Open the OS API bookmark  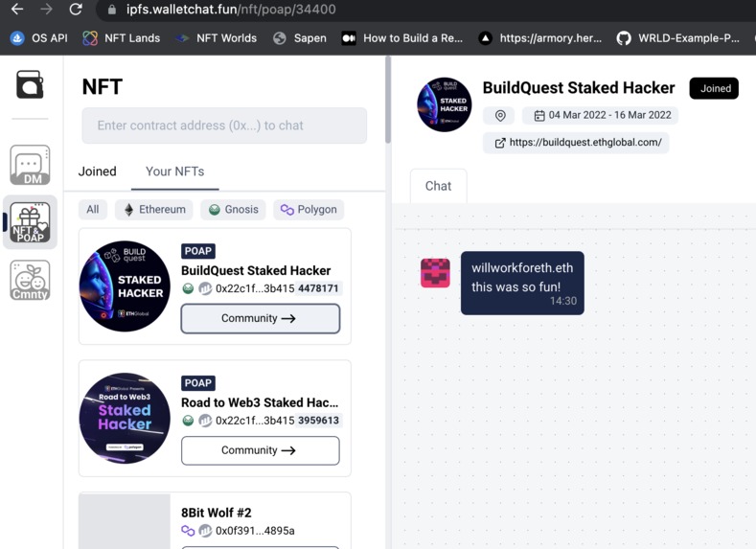39,38
